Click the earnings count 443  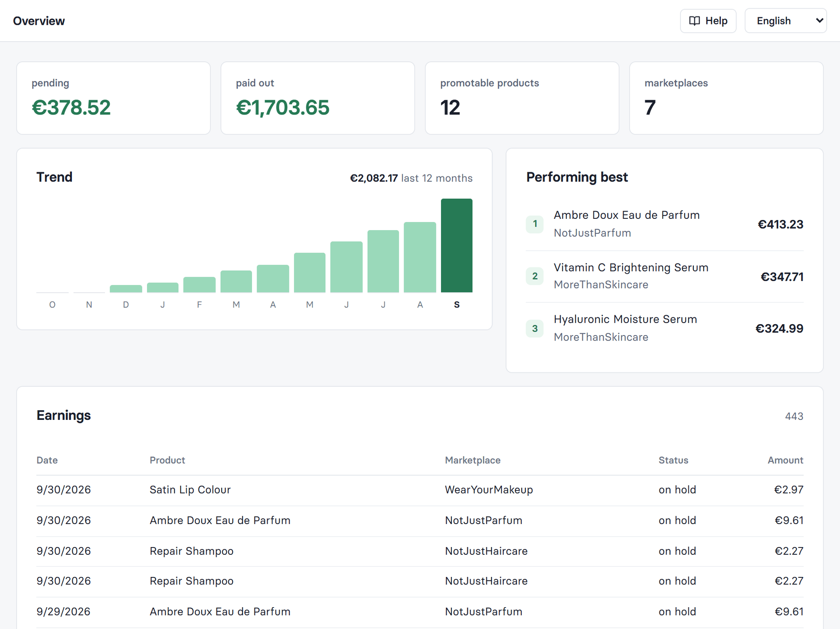(794, 416)
